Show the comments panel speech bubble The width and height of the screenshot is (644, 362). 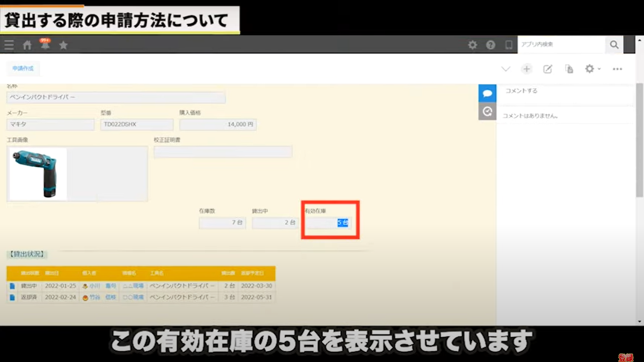pyautogui.click(x=487, y=93)
